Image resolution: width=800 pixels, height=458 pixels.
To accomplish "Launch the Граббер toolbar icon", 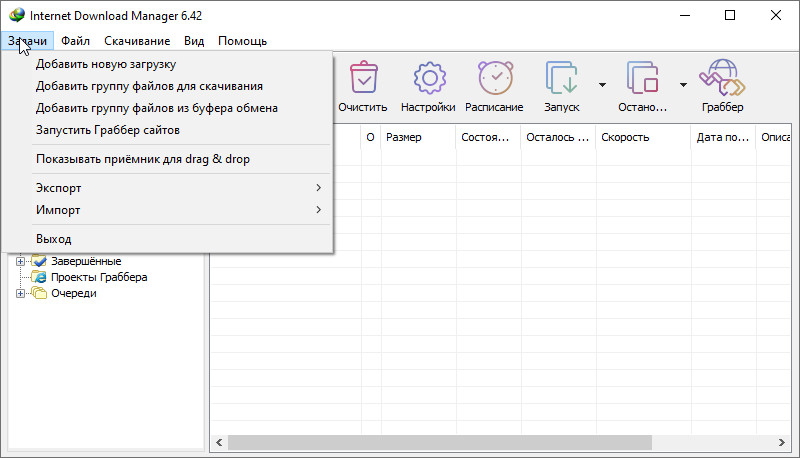I will point(721,78).
